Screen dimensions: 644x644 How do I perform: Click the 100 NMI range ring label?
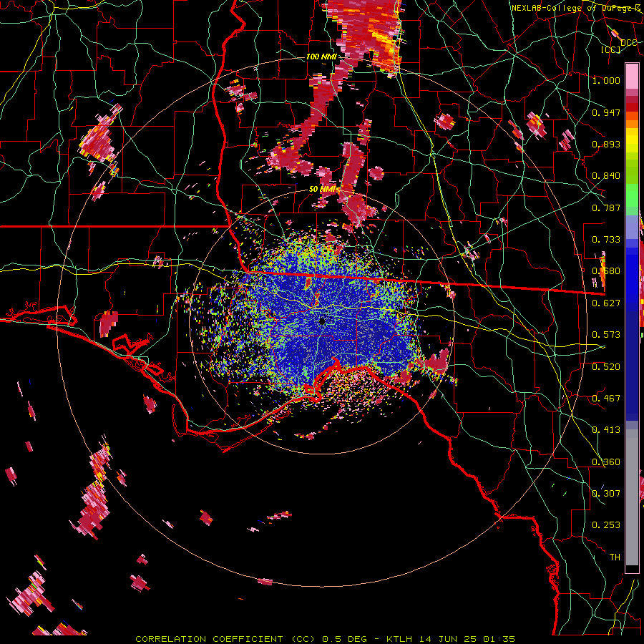click(321, 57)
